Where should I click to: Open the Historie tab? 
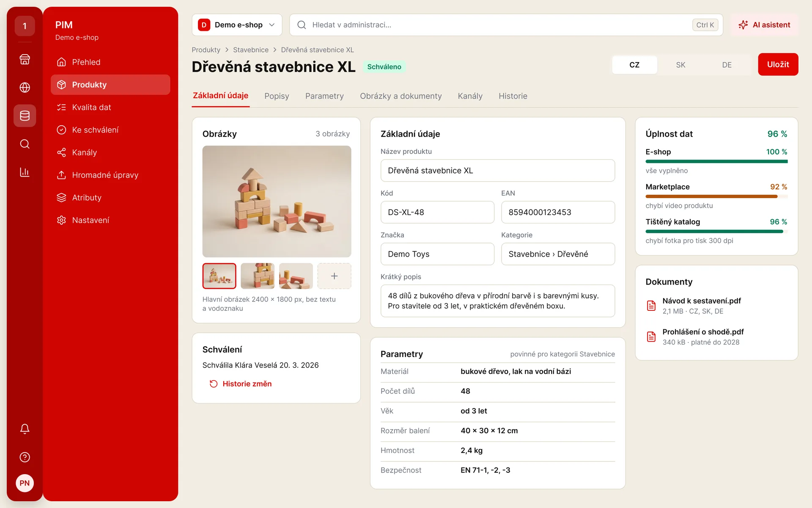click(x=513, y=96)
